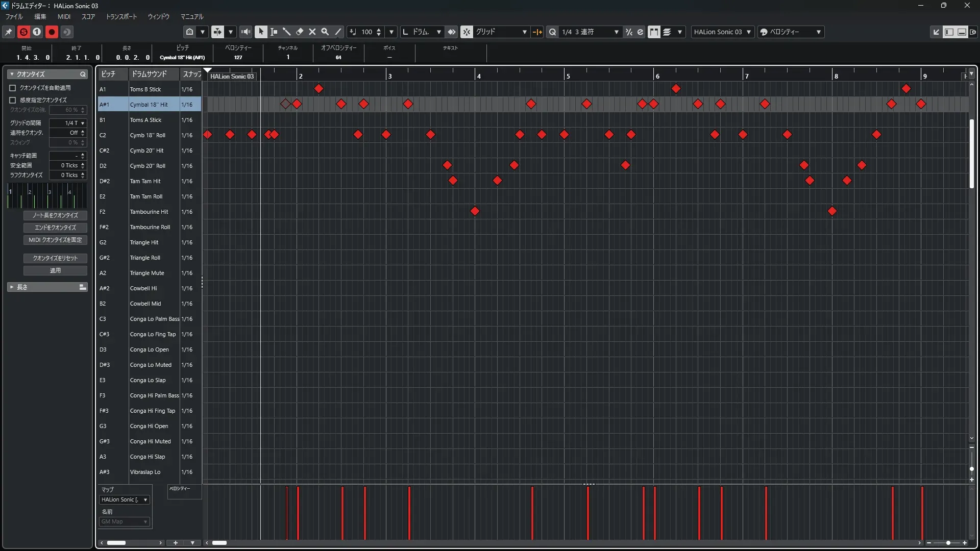Select the Zoom magnifier tool
This screenshot has width=980, height=551.
click(325, 32)
